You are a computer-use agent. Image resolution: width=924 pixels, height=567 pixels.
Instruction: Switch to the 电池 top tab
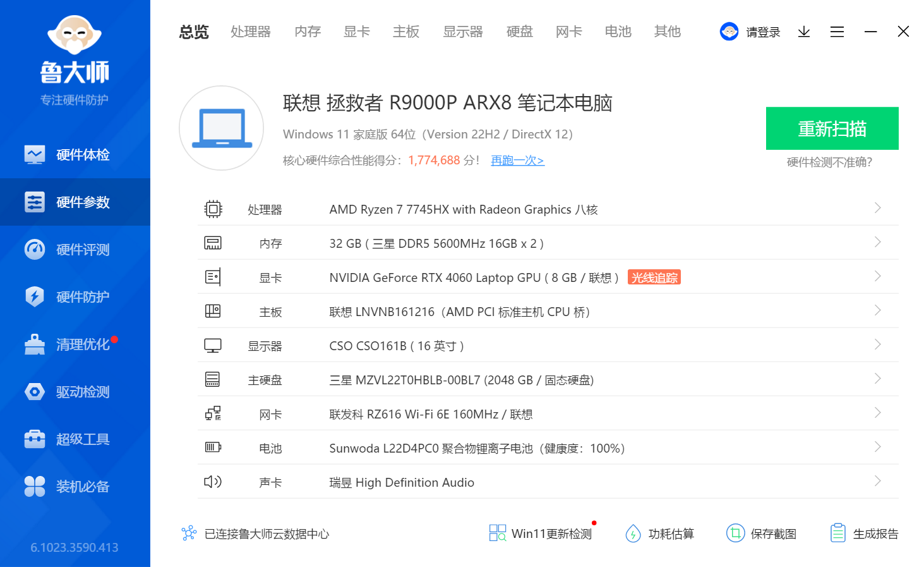[x=618, y=32]
